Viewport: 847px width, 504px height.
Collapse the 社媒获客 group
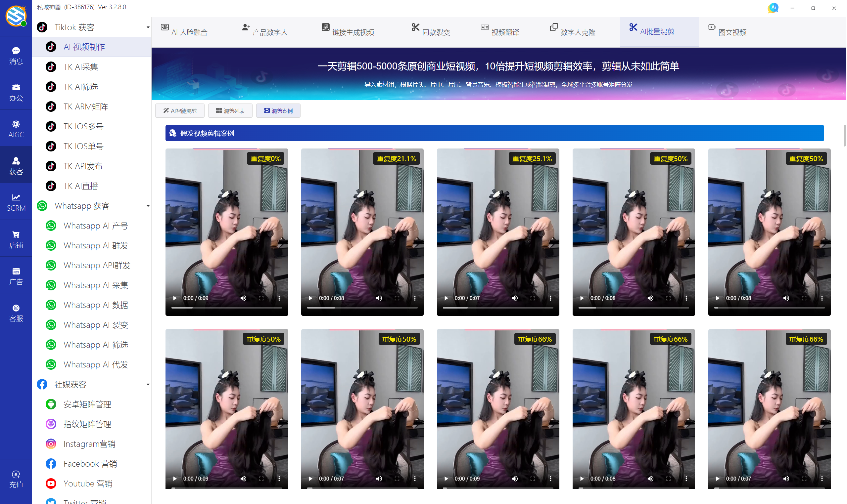point(148,385)
